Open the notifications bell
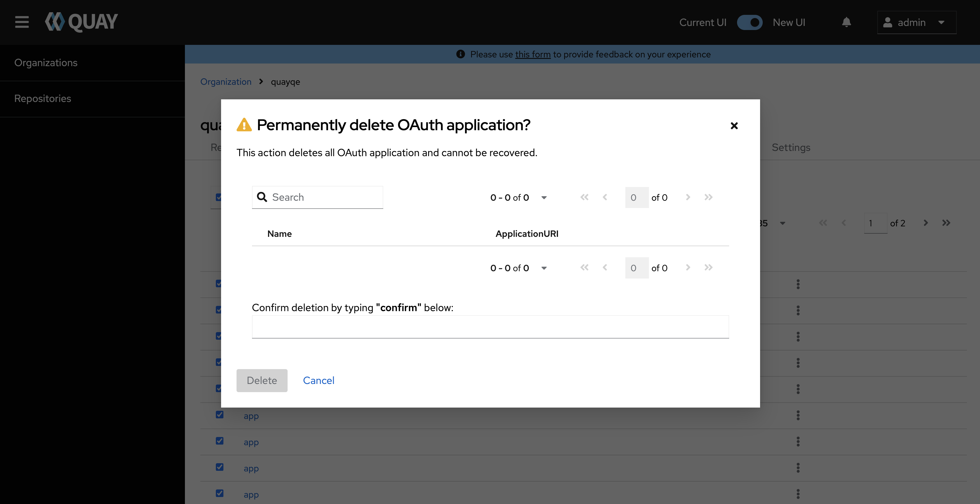Image resolution: width=980 pixels, height=504 pixels. 846,22
